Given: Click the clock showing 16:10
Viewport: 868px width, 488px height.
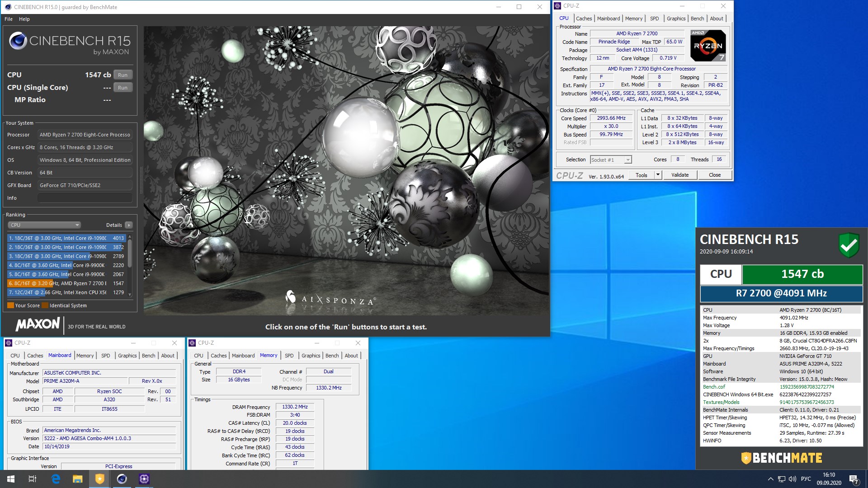Looking at the screenshot, I should point(829,475).
